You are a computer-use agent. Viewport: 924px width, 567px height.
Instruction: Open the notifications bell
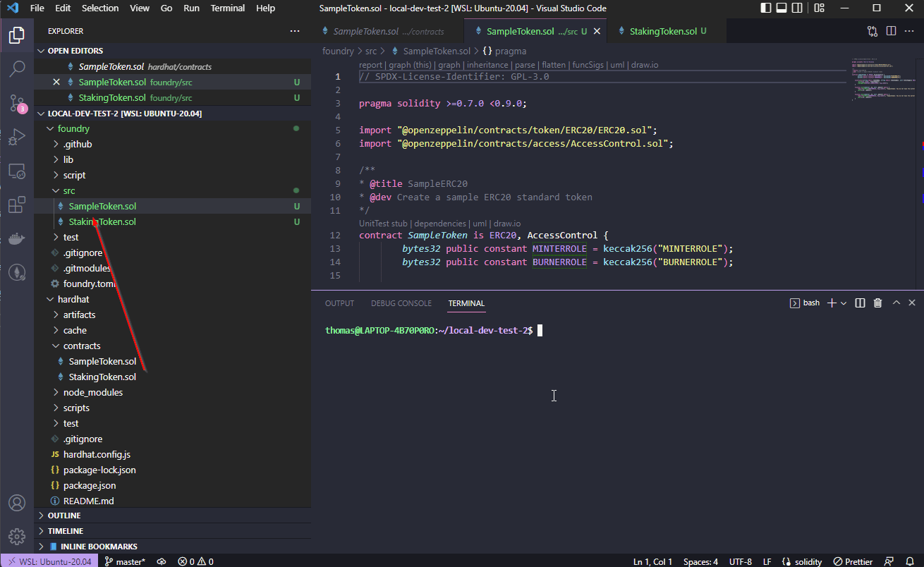[909, 561]
